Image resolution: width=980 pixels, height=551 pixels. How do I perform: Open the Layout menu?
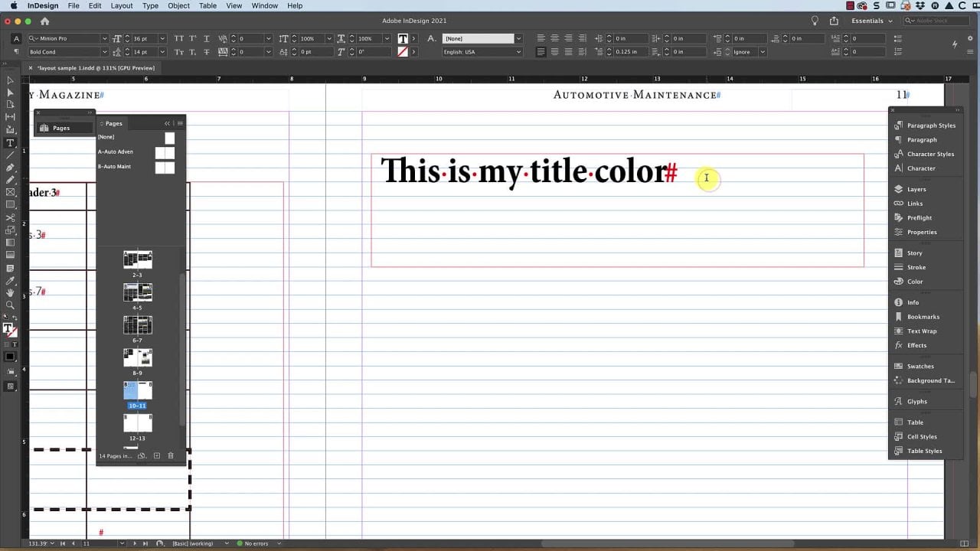click(121, 5)
